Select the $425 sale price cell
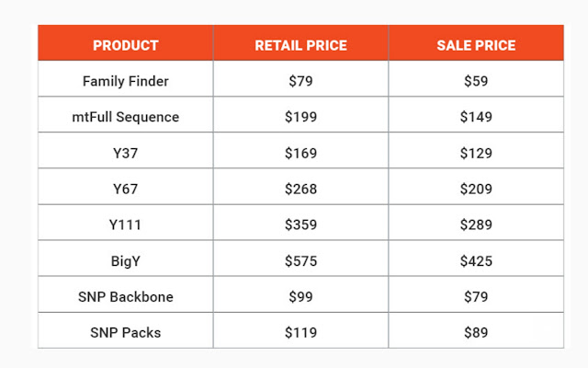This screenshot has height=368, width=588. (x=476, y=261)
